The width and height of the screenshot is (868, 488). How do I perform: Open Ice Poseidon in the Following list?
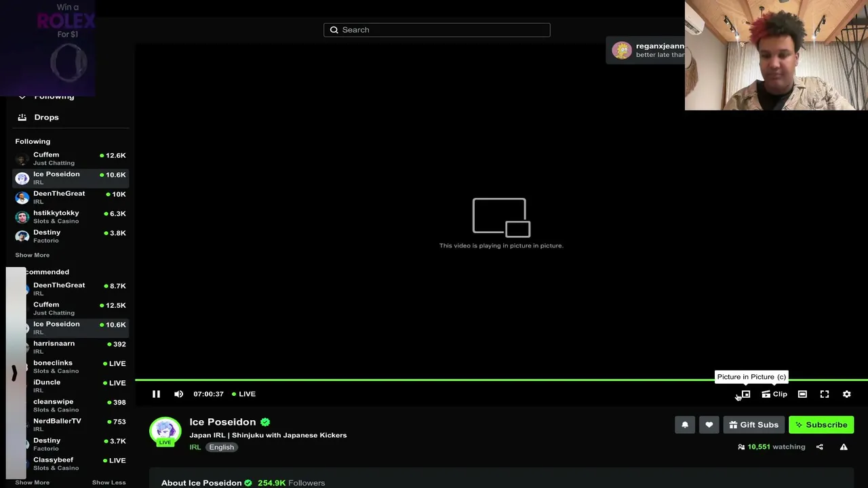(71, 178)
